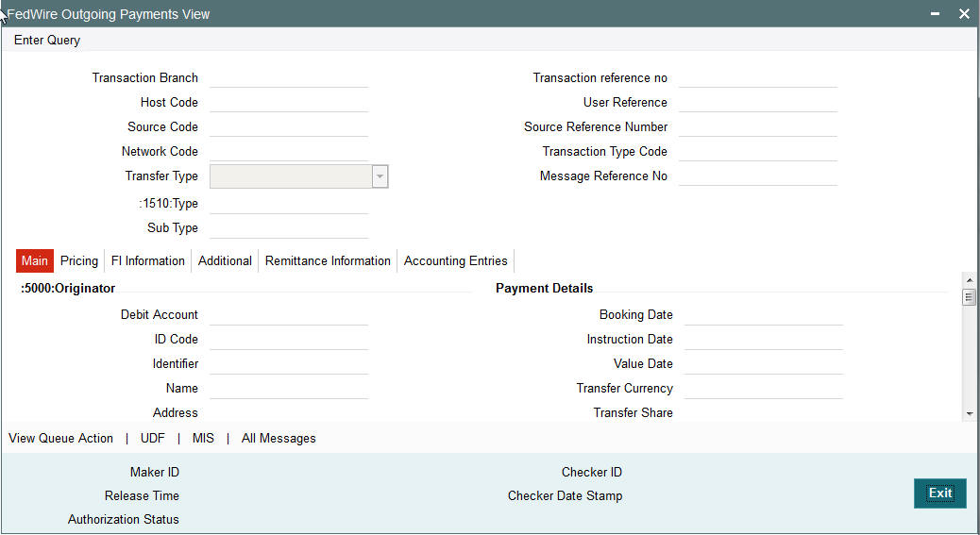This screenshot has height=535, width=980.
Task: Focus the ID Code field
Action: 290,339
